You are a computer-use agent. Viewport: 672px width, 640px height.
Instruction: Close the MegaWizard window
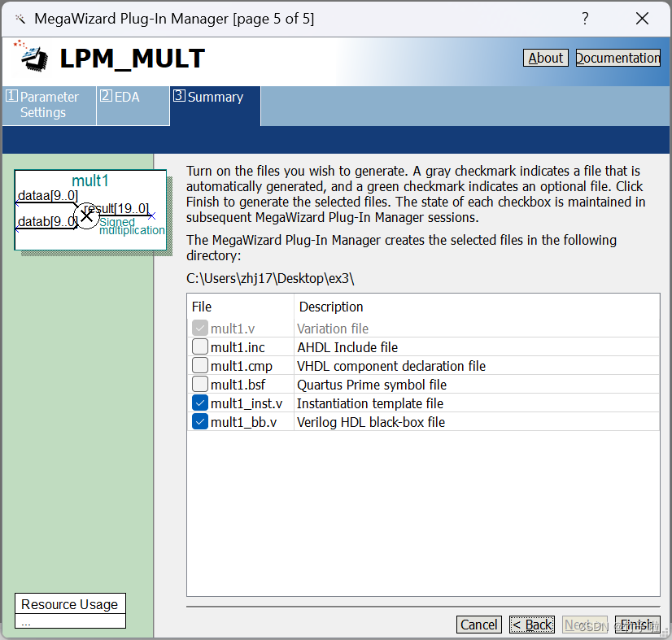642,19
